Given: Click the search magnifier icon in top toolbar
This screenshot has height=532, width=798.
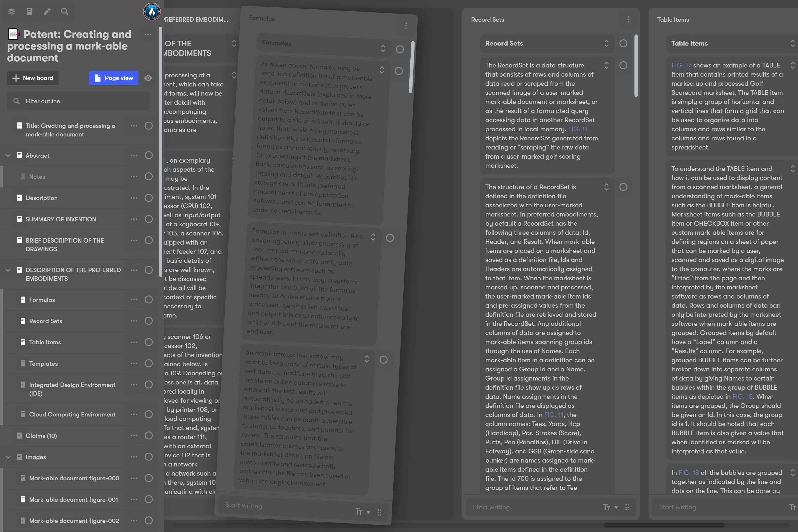Looking at the screenshot, I should tap(65, 12).
